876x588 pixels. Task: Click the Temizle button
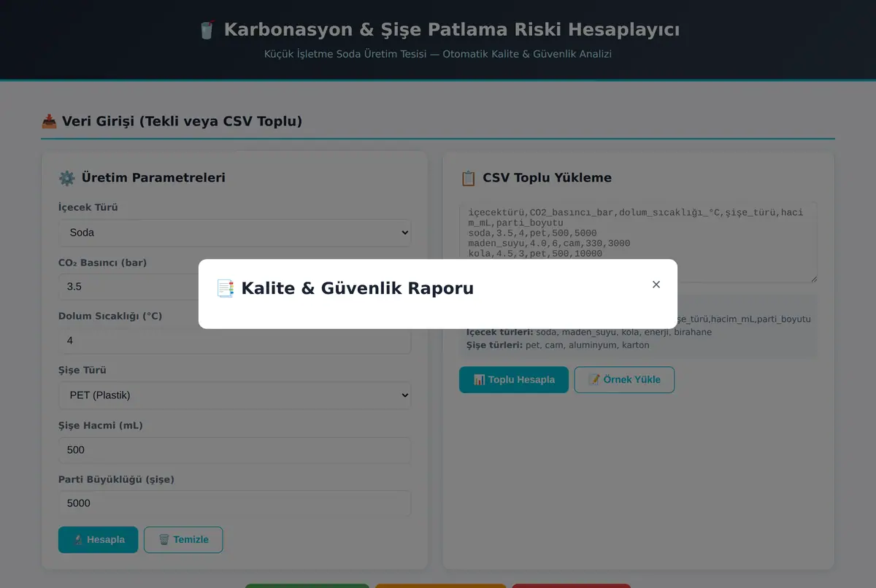183,540
